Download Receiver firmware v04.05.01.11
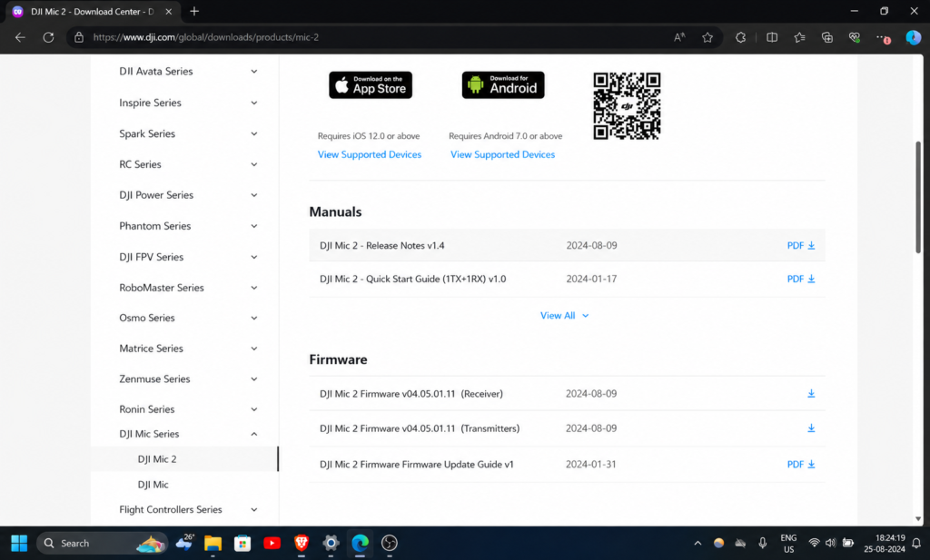The width and height of the screenshot is (930, 560). (x=811, y=394)
